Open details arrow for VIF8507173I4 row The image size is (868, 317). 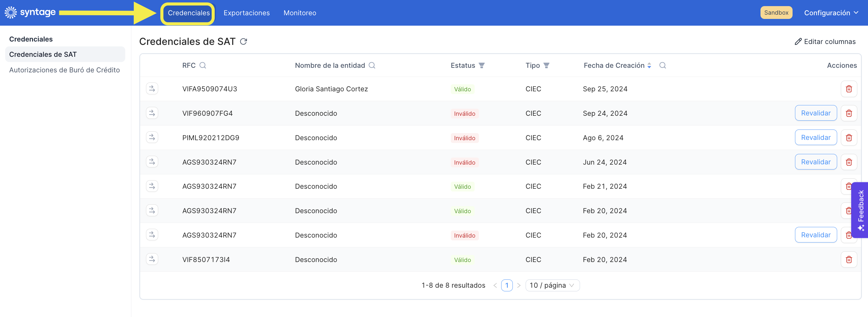click(x=152, y=259)
